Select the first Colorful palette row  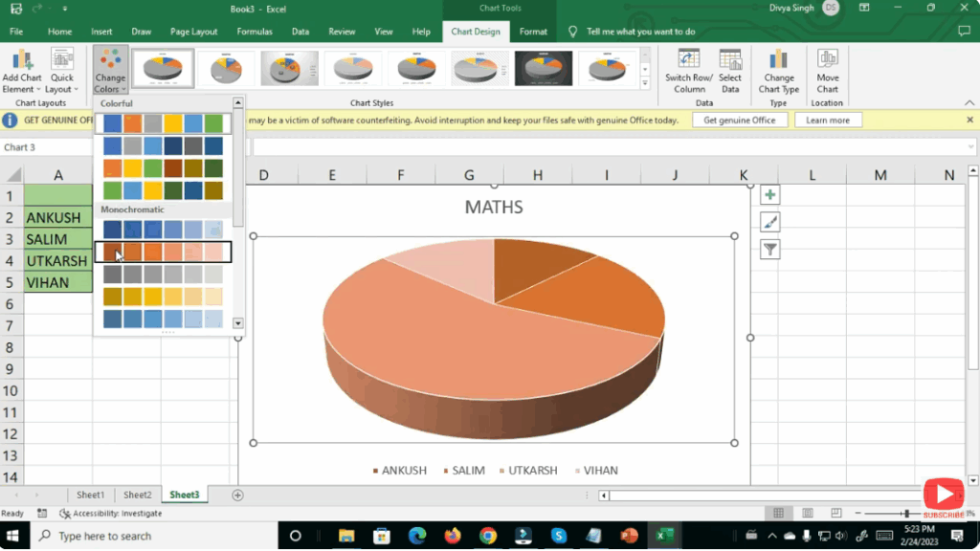[x=163, y=123]
